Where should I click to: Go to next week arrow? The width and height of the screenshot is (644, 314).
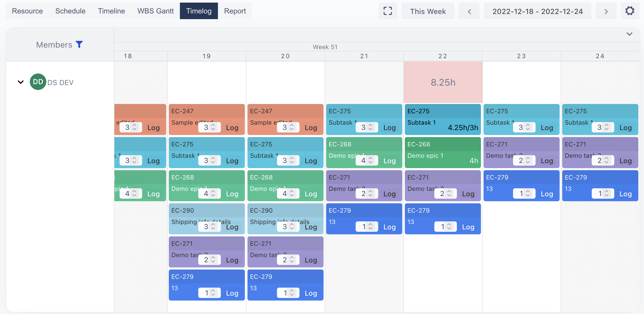[x=606, y=11]
